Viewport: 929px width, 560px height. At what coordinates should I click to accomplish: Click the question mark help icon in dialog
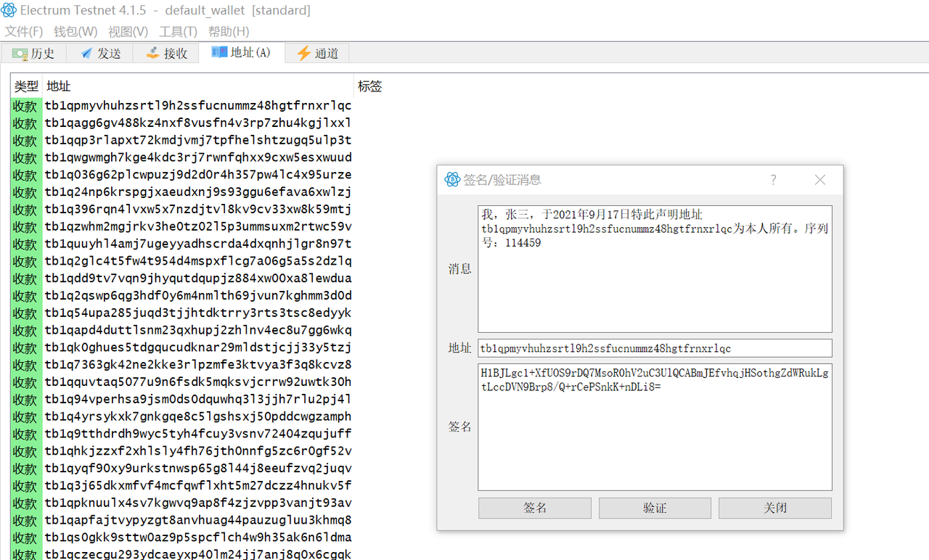773,180
